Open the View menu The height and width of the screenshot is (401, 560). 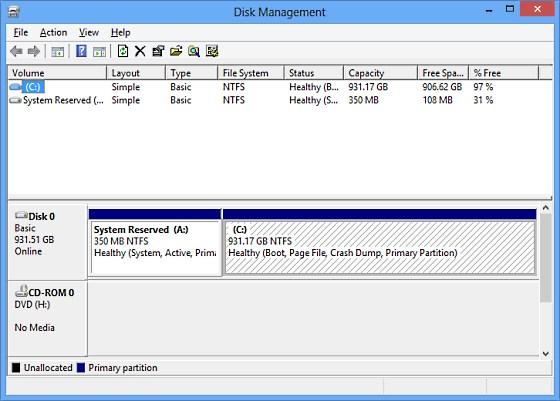click(x=89, y=32)
